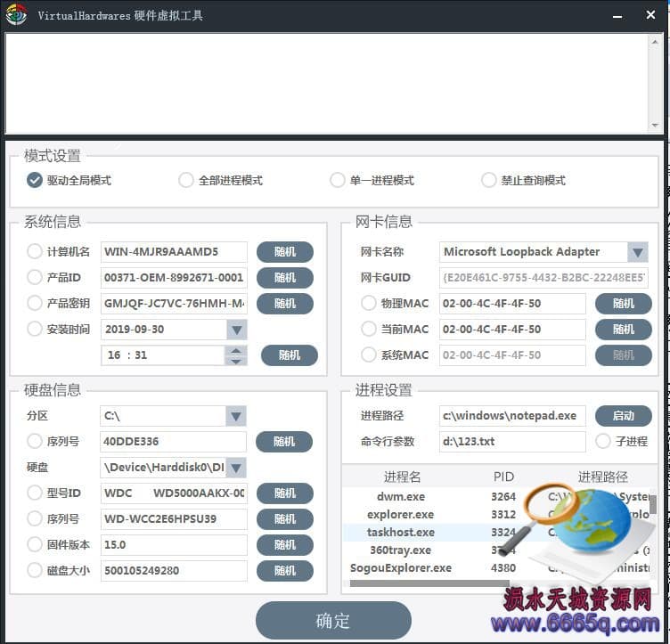
Task: Click log area scrollbar down arrow
Action: pos(655,125)
